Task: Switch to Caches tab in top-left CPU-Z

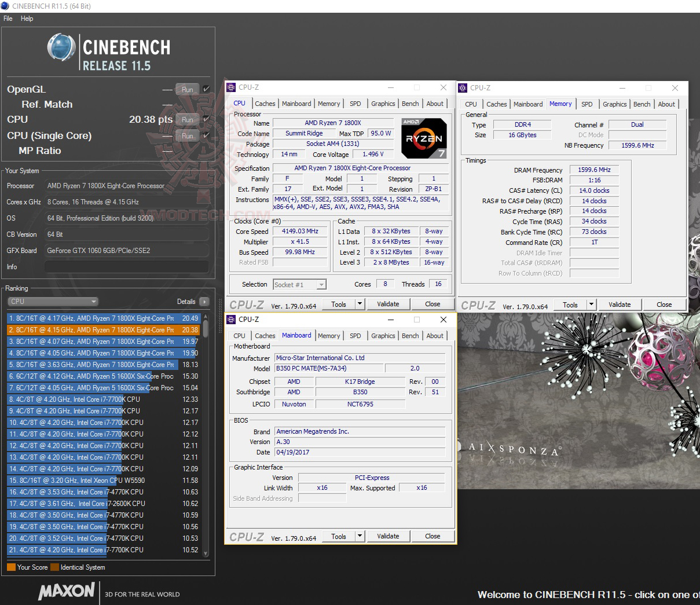Action: point(265,104)
